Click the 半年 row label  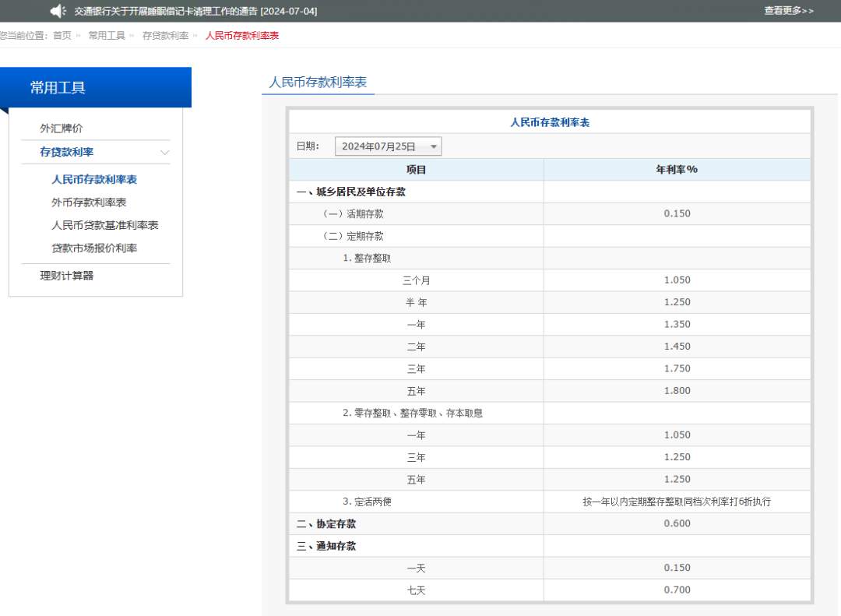click(416, 303)
